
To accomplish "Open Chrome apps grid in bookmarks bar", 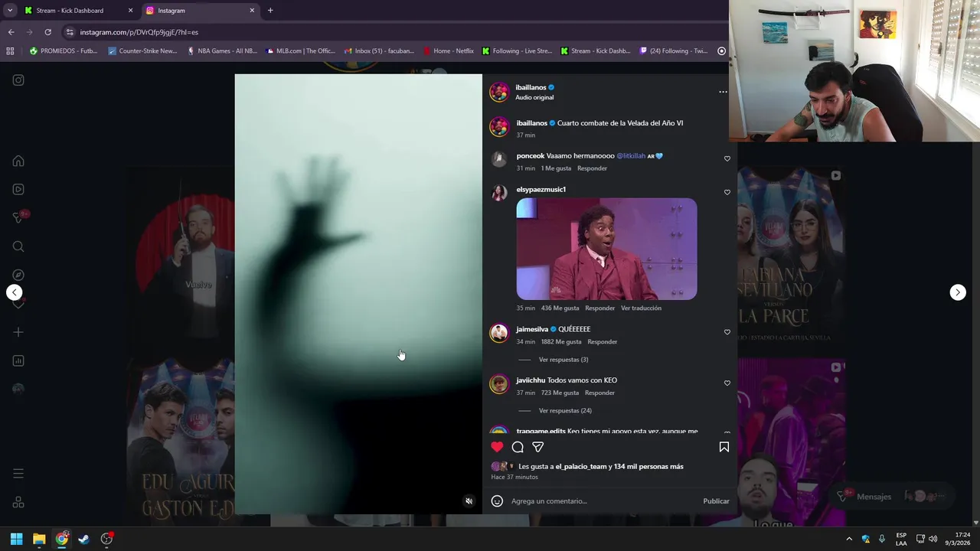I will click(10, 51).
